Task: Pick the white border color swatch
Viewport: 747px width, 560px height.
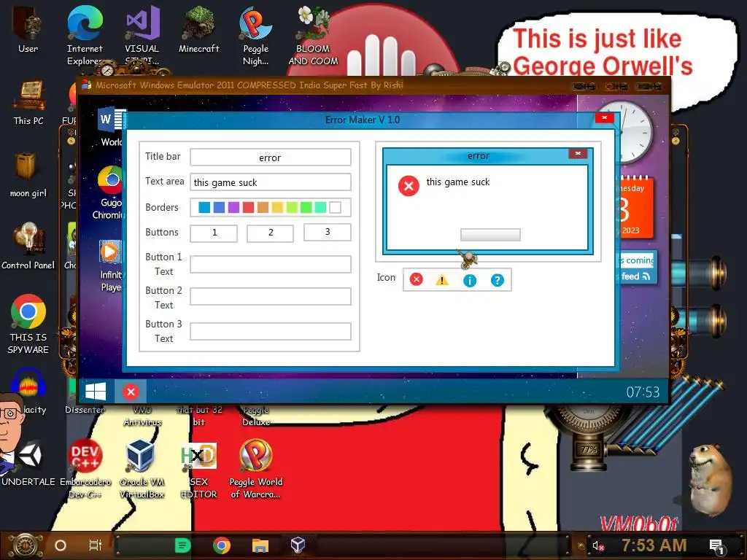Action: pos(336,208)
